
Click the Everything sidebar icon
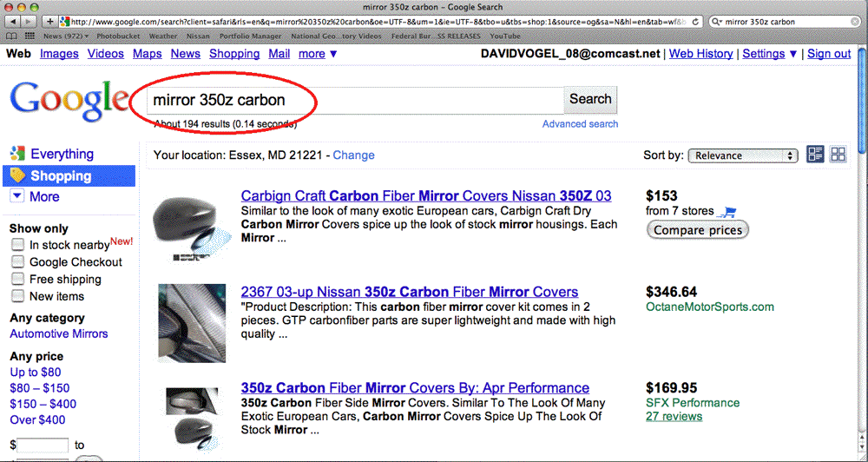tap(17, 154)
